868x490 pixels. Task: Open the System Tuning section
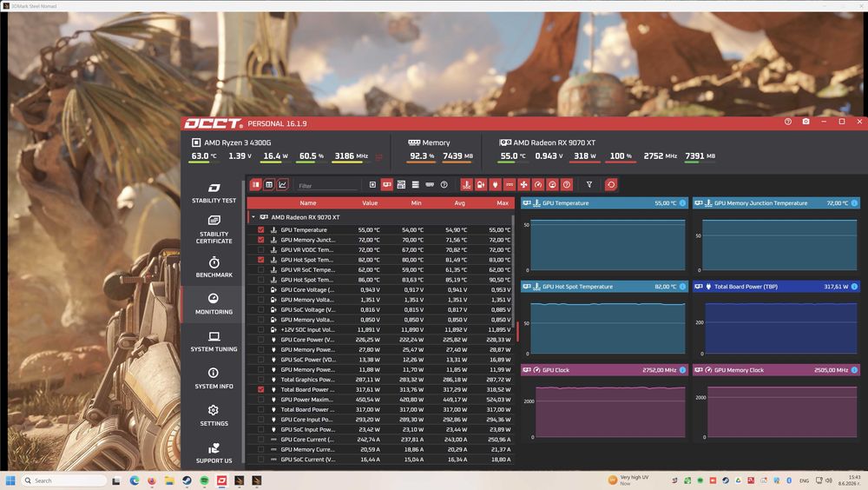click(x=214, y=341)
